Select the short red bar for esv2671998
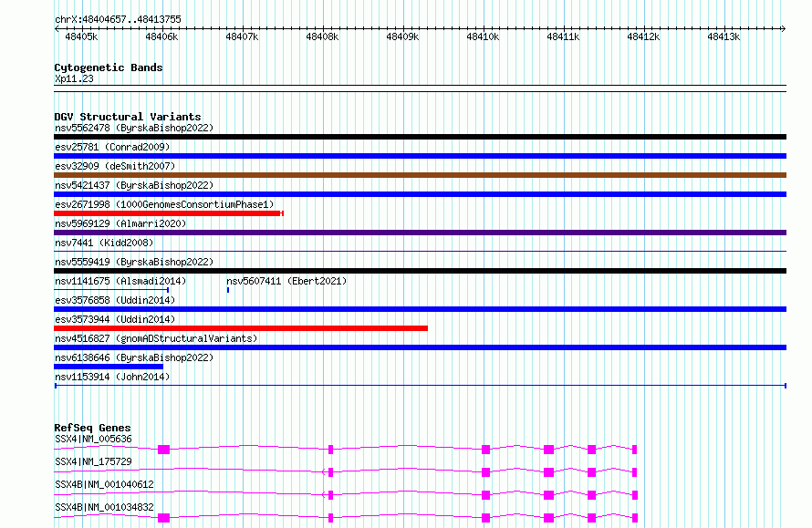The width and height of the screenshot is (812, 528). pos(168,213)
